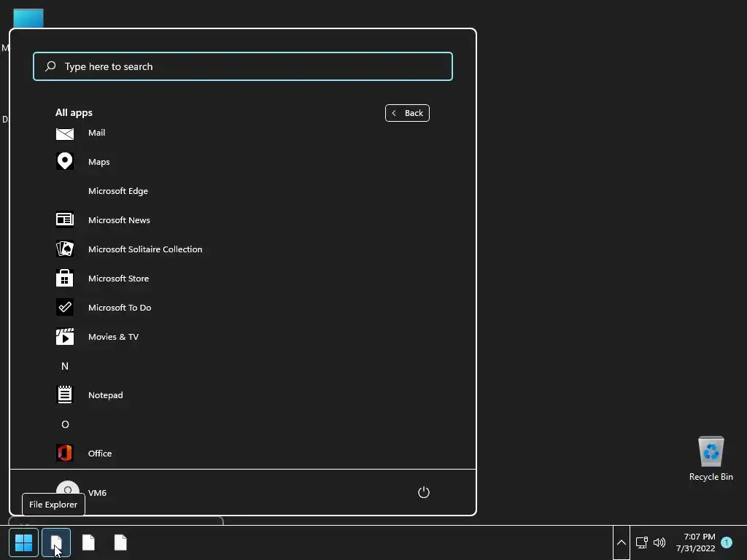The width and height of the screenshot is (747, 560).
Task: Click the volume speaker tray icon
Action: [x=659, y=542]
